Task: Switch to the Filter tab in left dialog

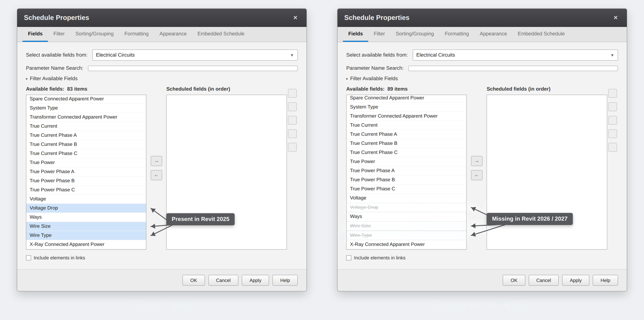Action: 59,34
